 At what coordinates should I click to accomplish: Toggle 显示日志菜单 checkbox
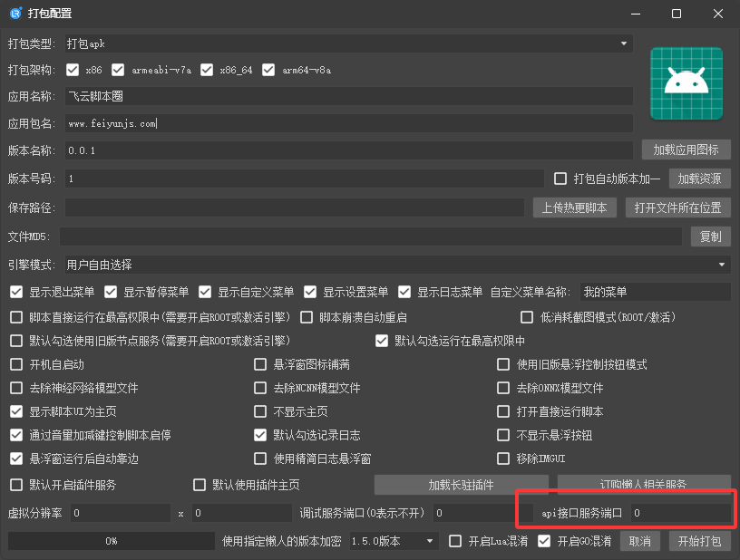click(404, 293)
